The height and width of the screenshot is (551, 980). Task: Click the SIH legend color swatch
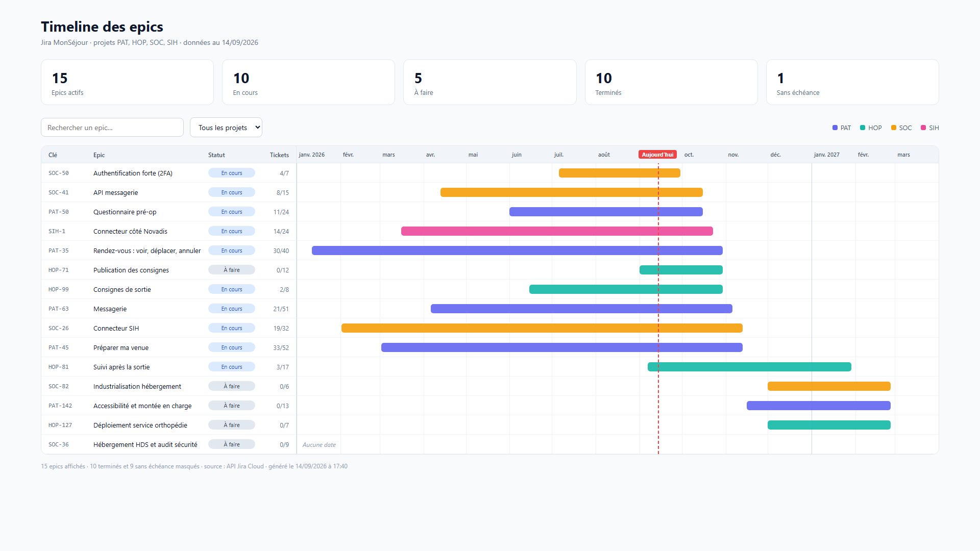point(923,128)
